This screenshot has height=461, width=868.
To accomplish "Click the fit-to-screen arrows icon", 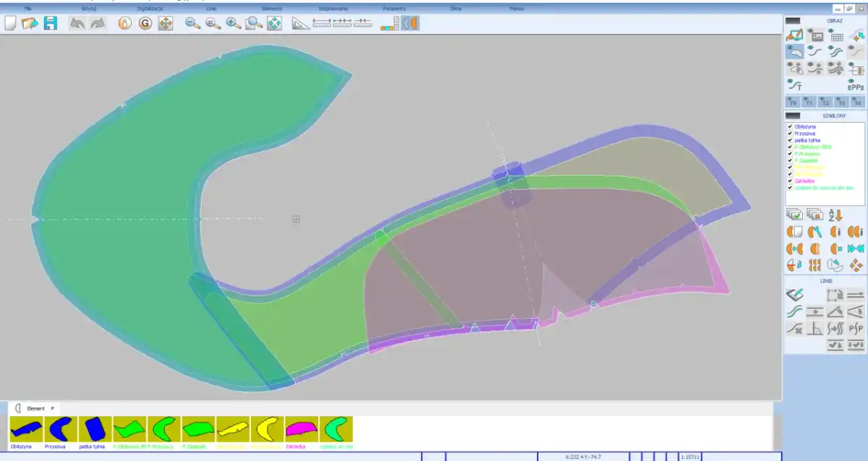I will [x=274, y=24].
